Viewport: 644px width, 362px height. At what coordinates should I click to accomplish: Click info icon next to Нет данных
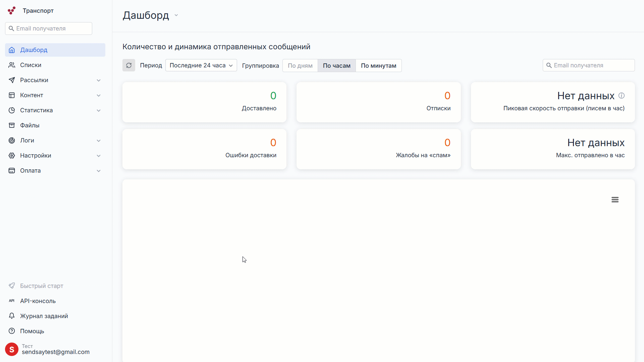[622, 96]
